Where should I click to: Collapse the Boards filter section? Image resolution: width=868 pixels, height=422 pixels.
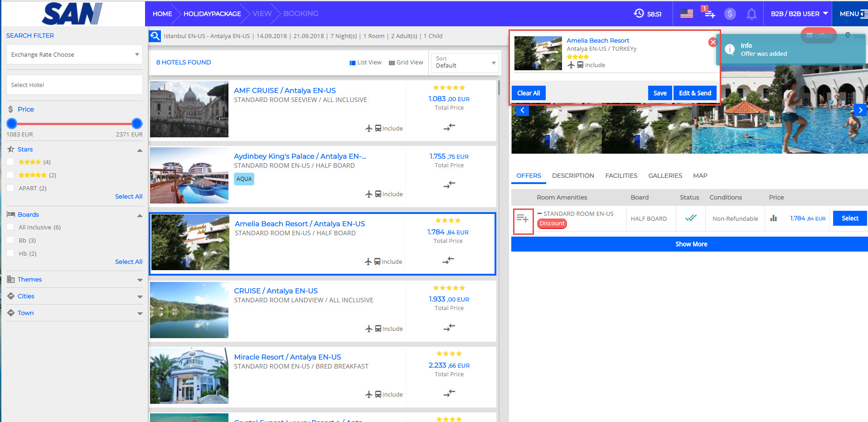140,215
